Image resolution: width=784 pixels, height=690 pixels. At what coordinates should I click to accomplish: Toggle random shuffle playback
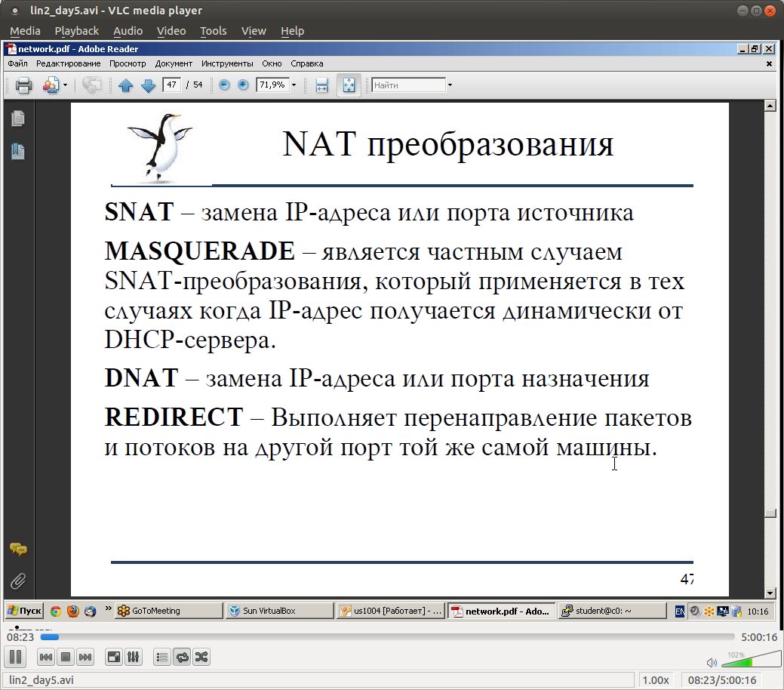(201, 657)
